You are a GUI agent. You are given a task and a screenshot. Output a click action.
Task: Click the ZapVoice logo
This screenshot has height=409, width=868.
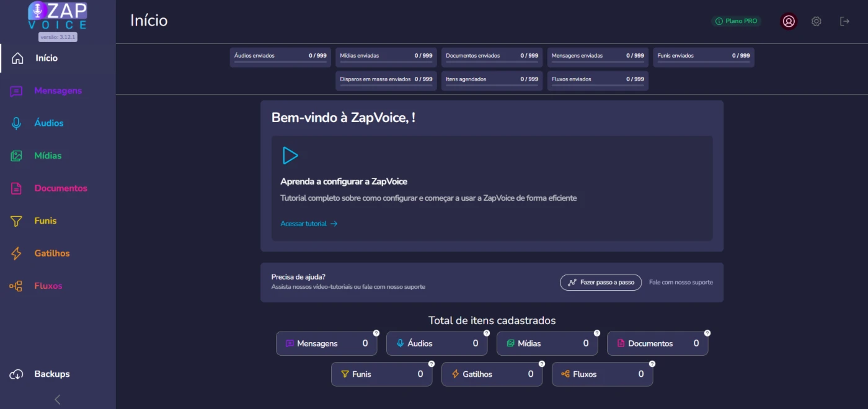click(58, 16)
